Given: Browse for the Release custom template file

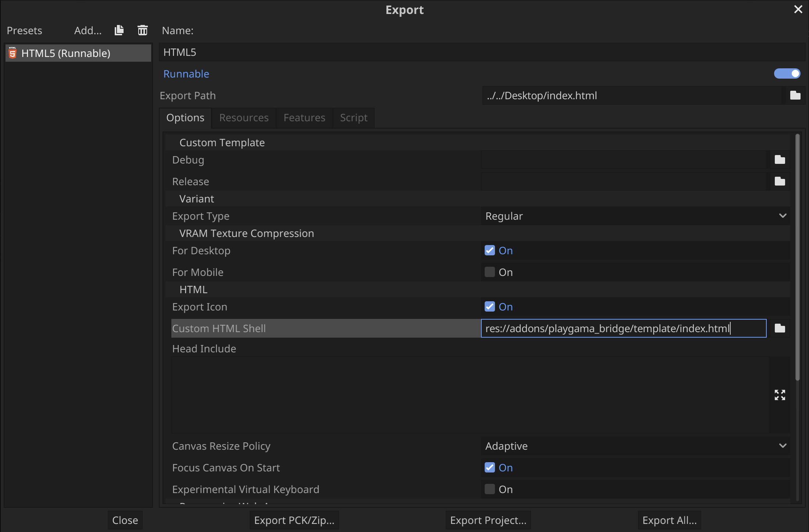Looking at the screenshot, I should tap(780, 181).
